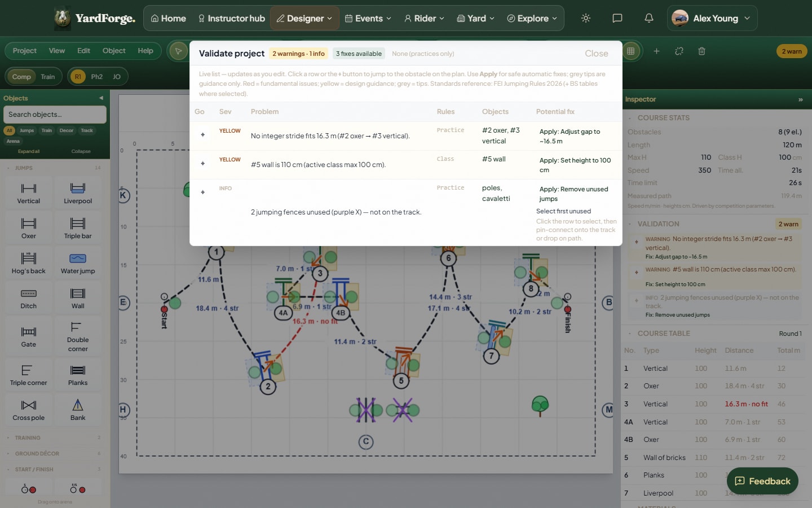Jump to the unused fences info row
Screen dimensions: 812x508
[203, 192]
